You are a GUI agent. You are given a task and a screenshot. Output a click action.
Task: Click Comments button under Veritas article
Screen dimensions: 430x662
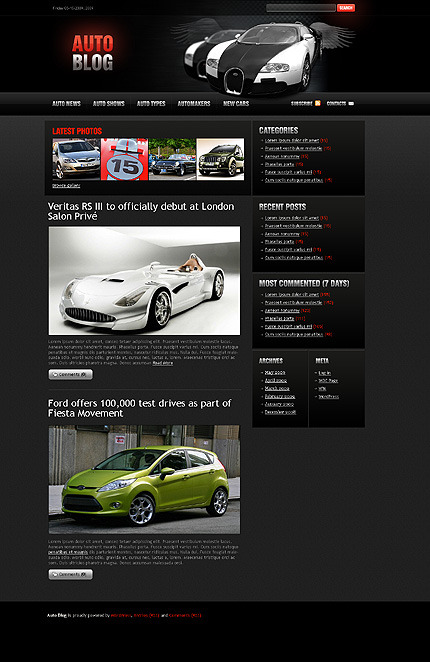[71, 374]
